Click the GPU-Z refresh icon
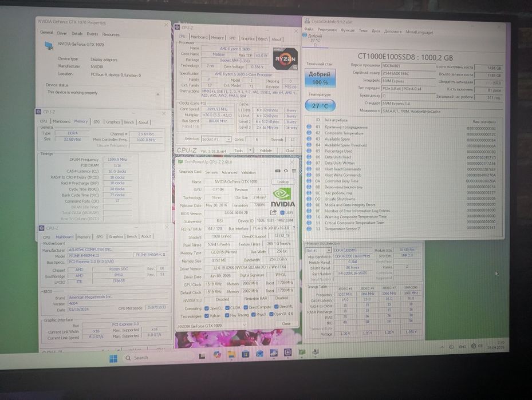This screenshot has height=400, width=532. click(x=286, y=171)
